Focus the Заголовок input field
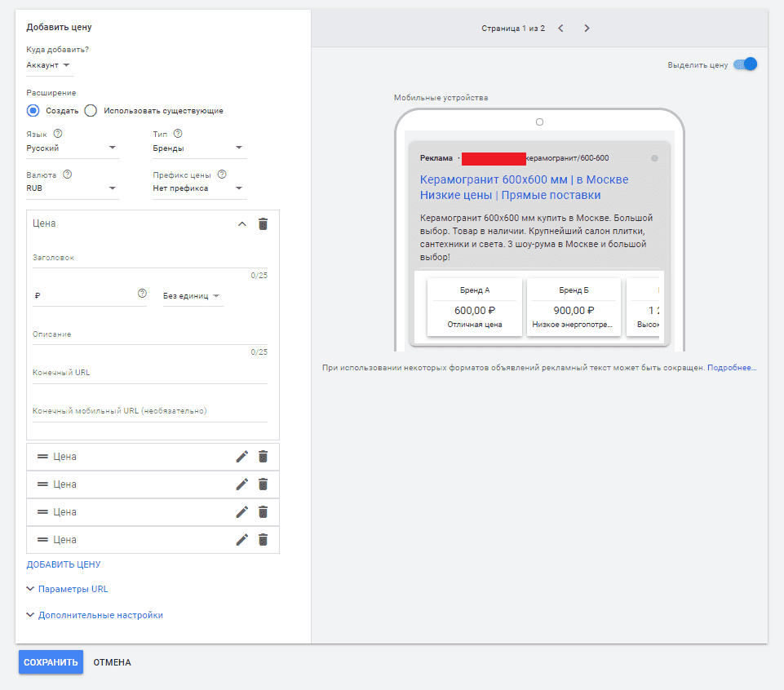 coord(150,258)
